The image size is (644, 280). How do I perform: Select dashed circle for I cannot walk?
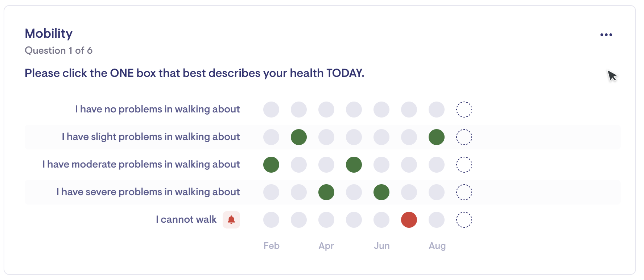pos(464,220)
